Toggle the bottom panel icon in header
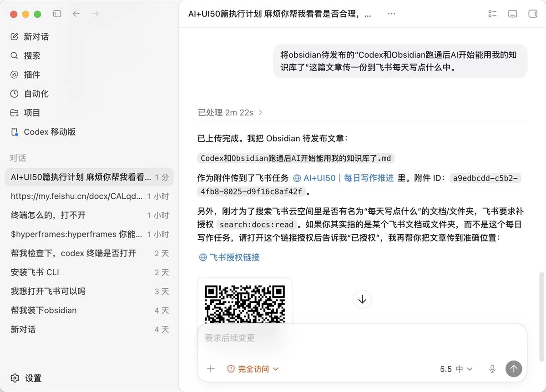 pyautogui.click(x=512, y=14)
